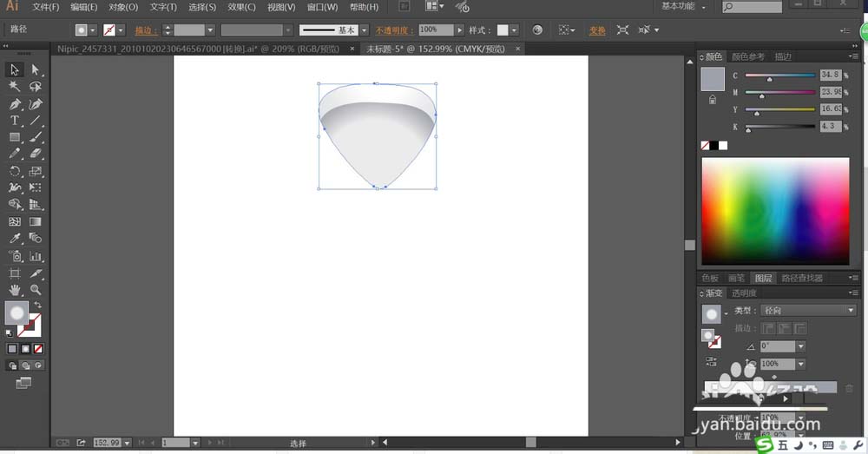Choose the Pencil tool
The image size is (868, 454).
[x=15, y=154]
